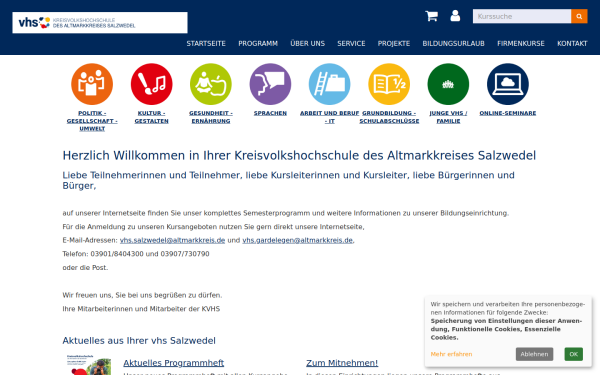
Task: Open the yellow Grundbildung circle icon
Action: coord(389,84)
